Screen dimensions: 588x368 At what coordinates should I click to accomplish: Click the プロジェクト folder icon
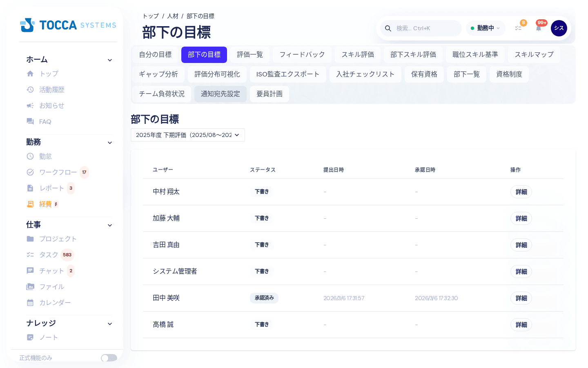click(x=30, y=239)
